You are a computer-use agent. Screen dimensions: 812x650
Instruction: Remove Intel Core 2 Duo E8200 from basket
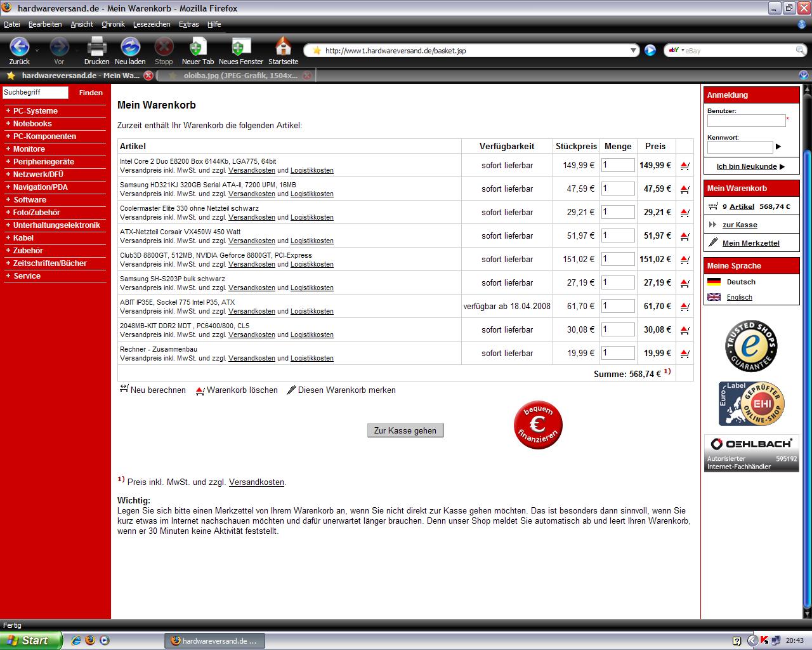684,166
